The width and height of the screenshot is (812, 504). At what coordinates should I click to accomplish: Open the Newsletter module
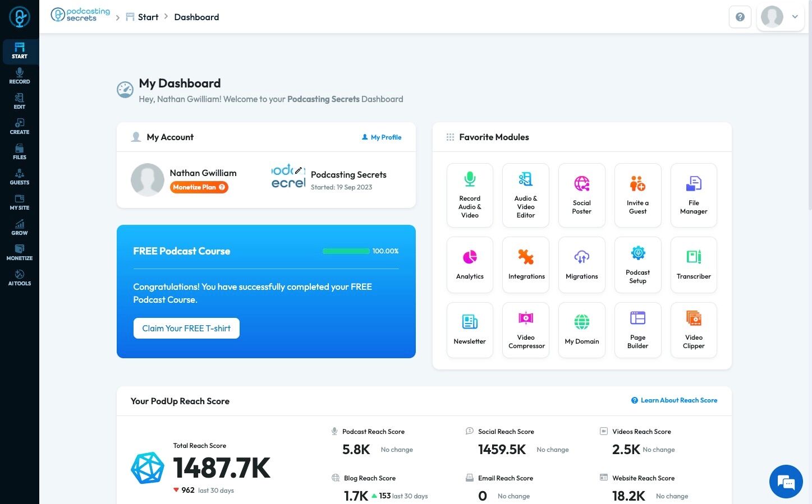tap(470, 330)
